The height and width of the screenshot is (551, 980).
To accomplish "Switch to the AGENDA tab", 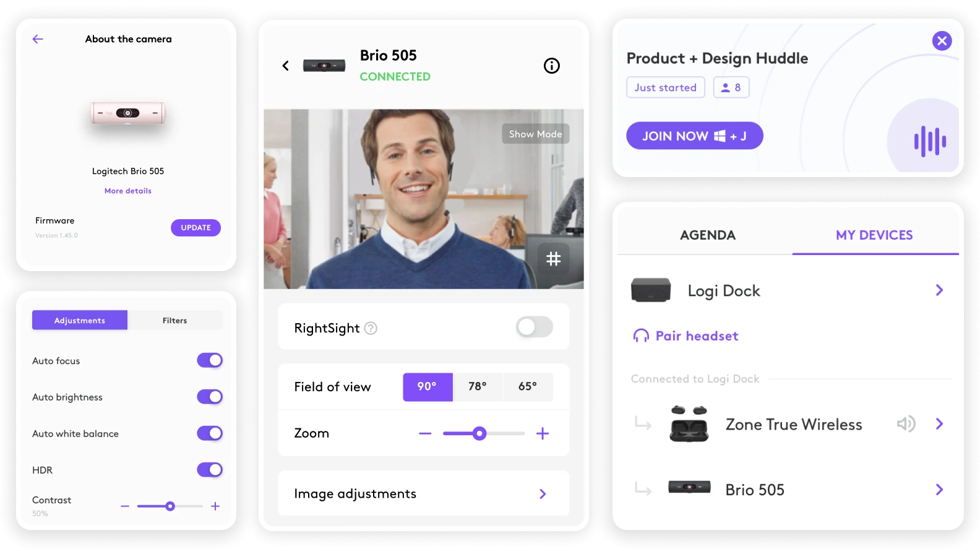I will [x=707, y=235].
